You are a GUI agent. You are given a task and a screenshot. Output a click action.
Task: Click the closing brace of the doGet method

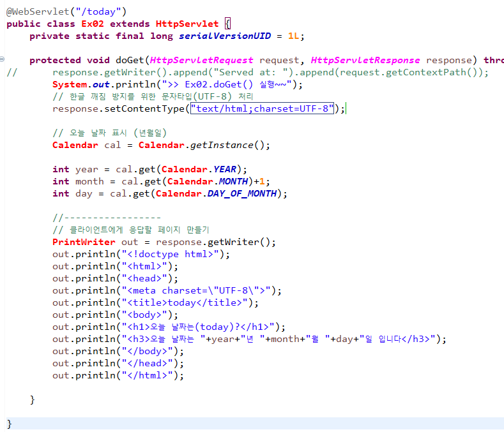[x=32, y=399]
